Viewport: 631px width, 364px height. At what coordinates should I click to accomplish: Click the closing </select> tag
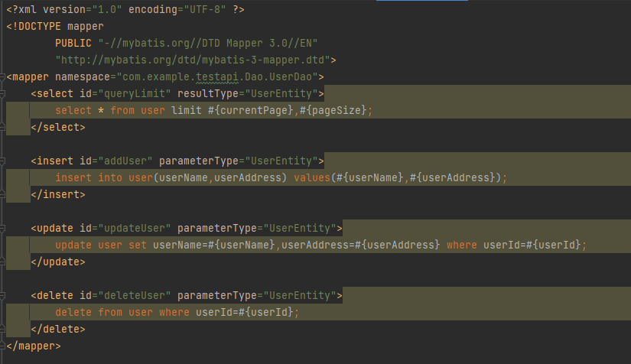[x=58, y=127]
